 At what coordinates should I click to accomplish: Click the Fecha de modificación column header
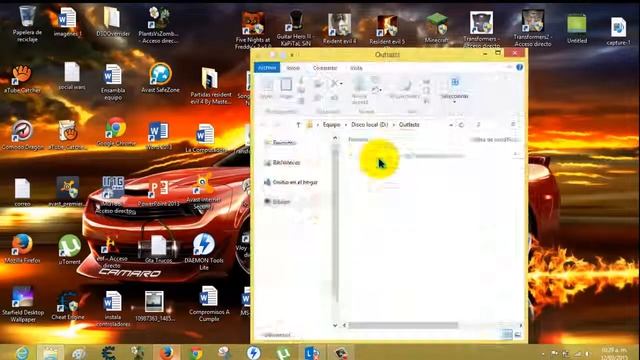tap(495, 140)
